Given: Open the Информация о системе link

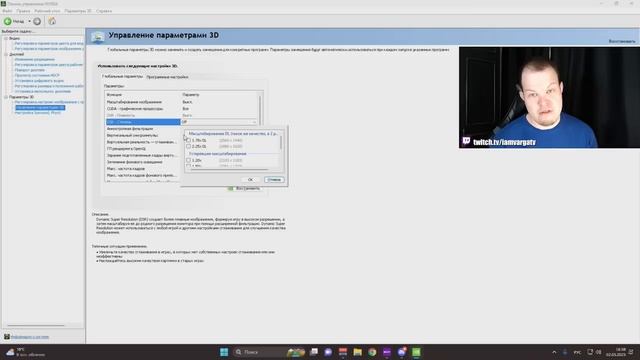Looking at the screenshot, I should pyautogui.click(x=30, y=337).
